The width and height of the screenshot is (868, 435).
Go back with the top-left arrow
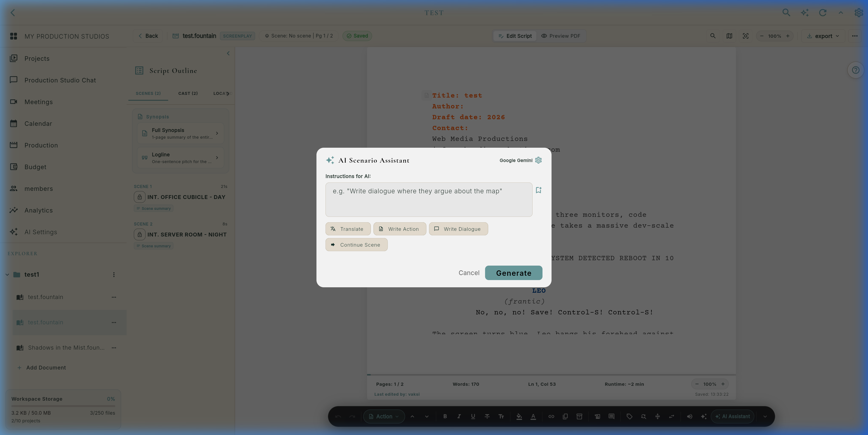(13, 13)
